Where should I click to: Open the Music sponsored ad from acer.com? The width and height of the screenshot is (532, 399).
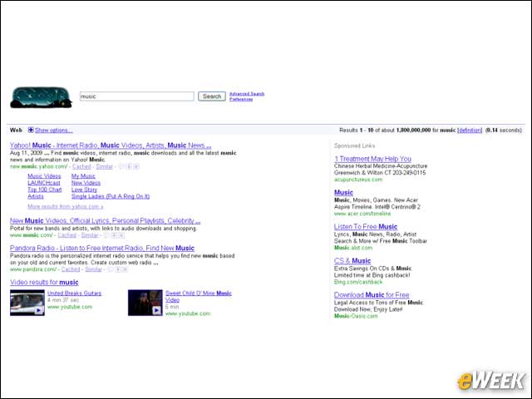pyautogui.click(x=343, y=192)
